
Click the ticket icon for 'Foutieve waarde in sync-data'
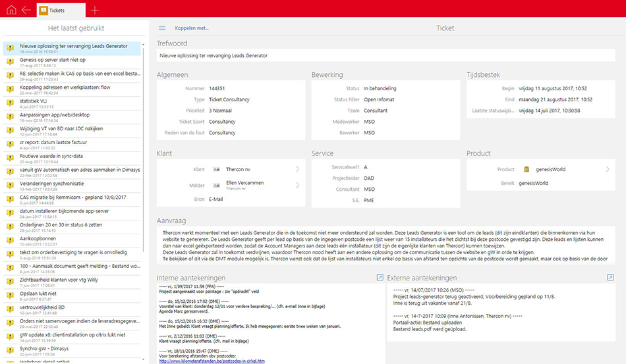point(10,158)
